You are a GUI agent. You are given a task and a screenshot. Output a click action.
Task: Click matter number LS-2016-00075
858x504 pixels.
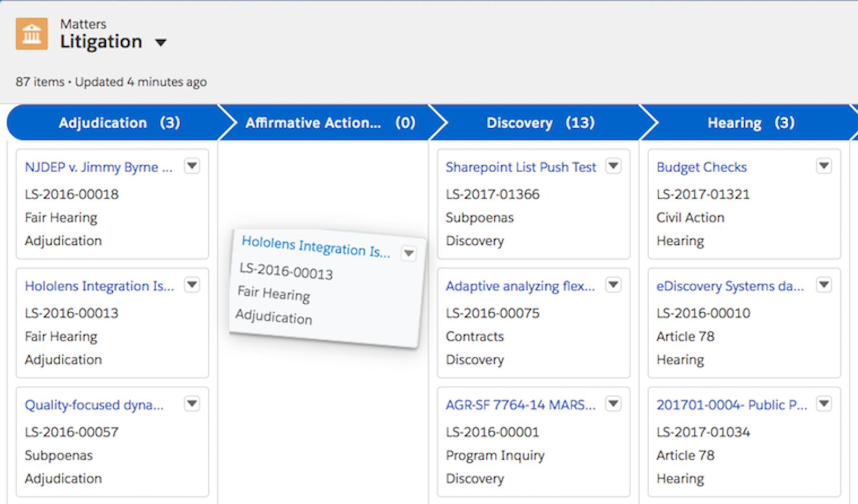click(493, 313)
